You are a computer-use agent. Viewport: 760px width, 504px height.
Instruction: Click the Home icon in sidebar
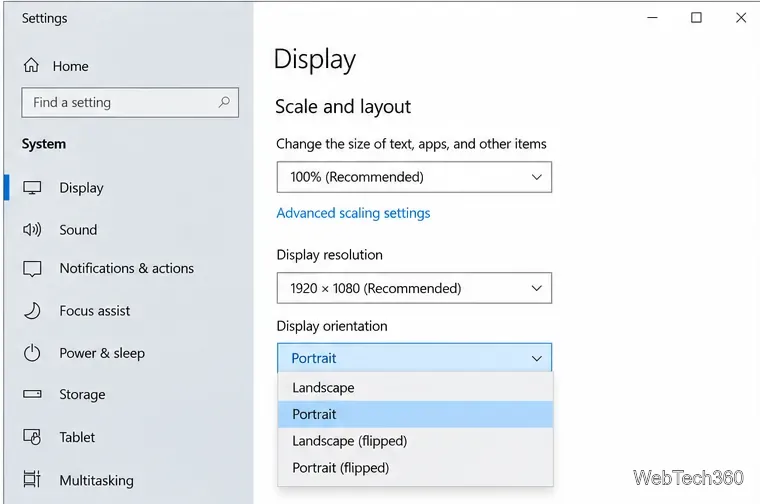[31, 65]
